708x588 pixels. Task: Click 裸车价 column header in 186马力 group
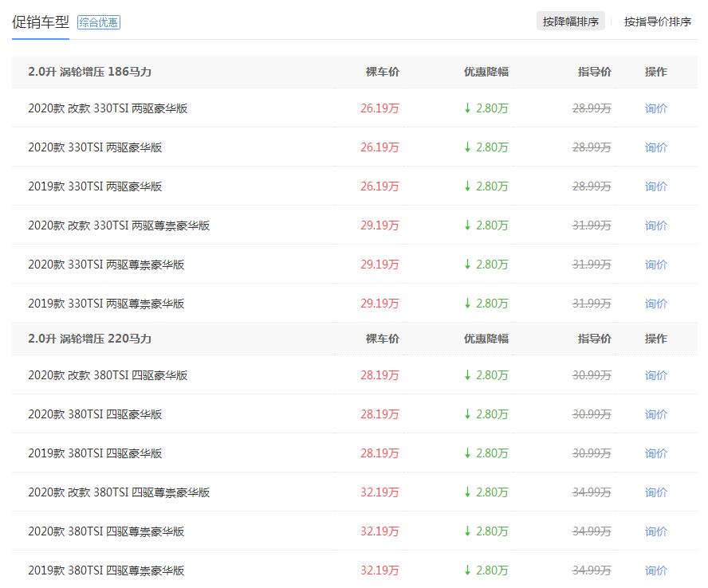pyautogui.click(x=383, y=72)
